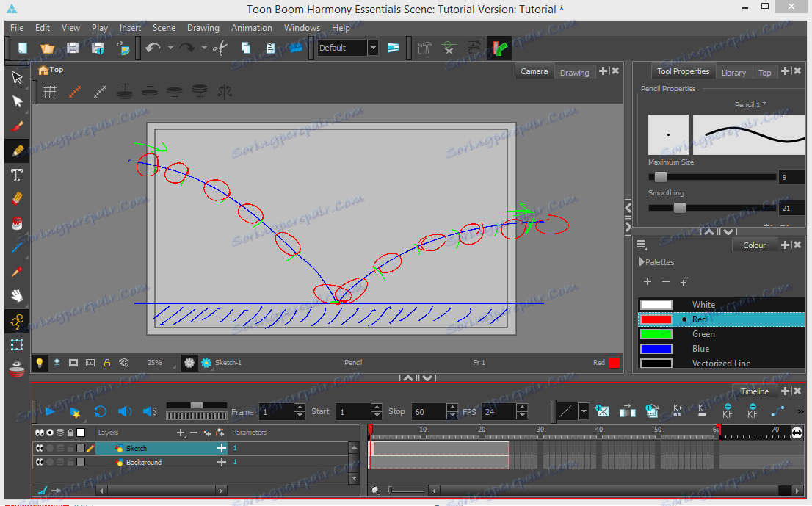Switch to the Drawing view tab
This screenshot has width=812, height=506.
(x=574, y=72)
